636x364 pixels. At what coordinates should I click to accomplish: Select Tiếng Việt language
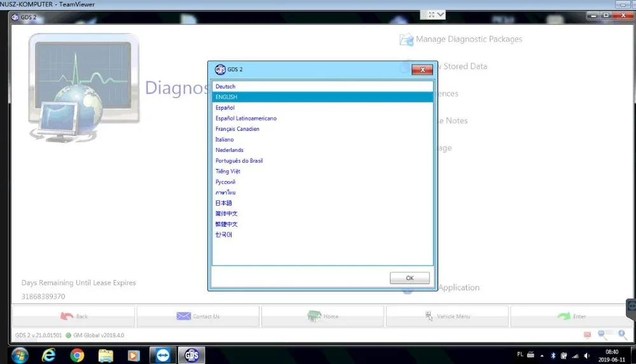(x=322, y=171)
